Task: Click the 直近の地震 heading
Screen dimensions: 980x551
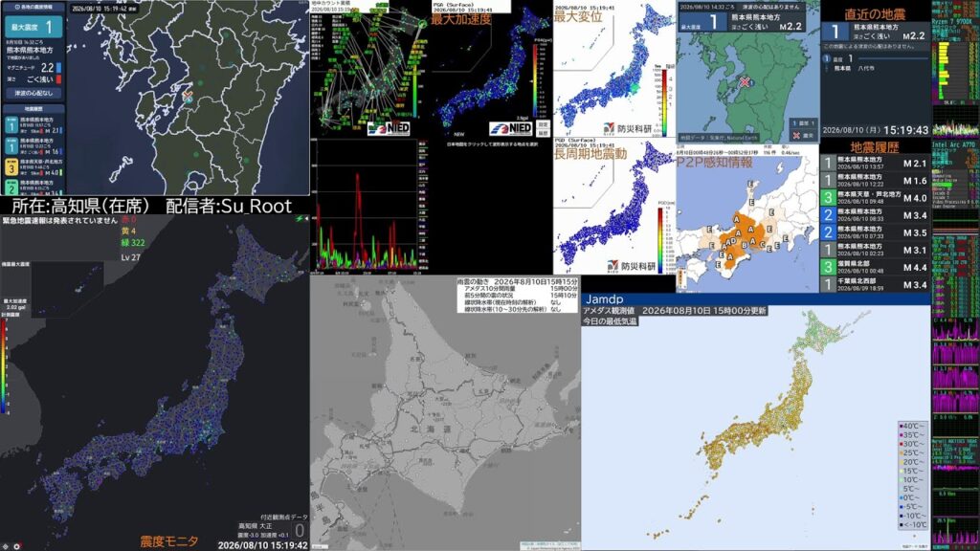Action: coord(875,13)
